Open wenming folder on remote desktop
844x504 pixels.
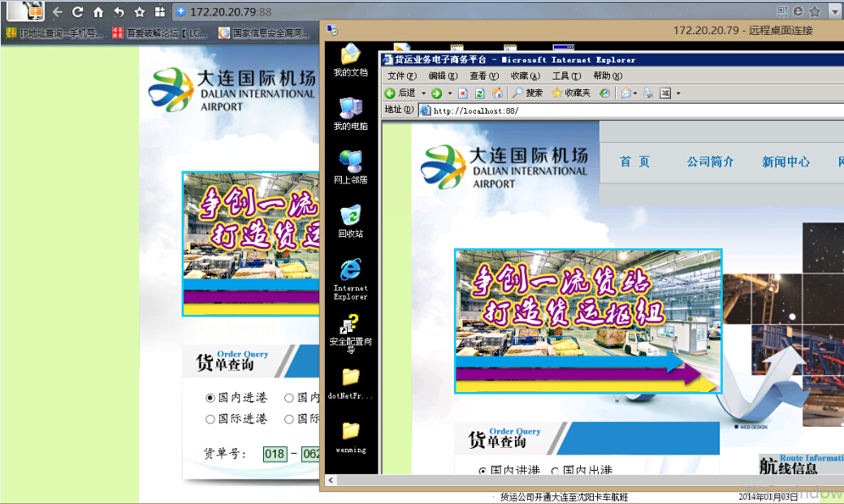coord(350,437)
